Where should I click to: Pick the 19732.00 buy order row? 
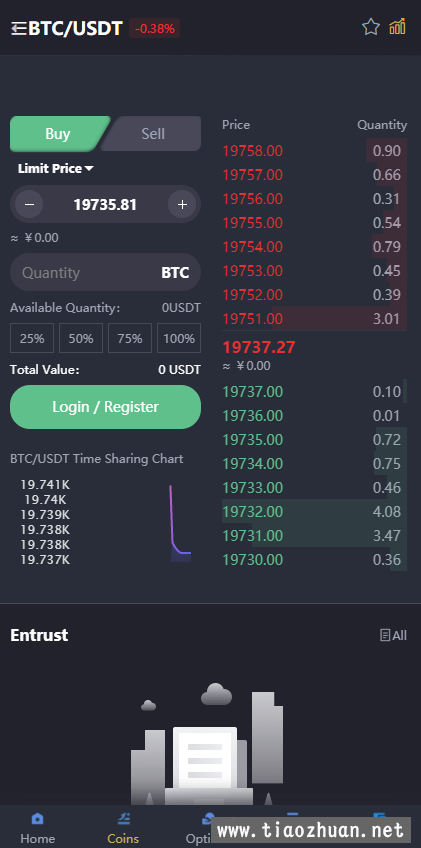314,511
